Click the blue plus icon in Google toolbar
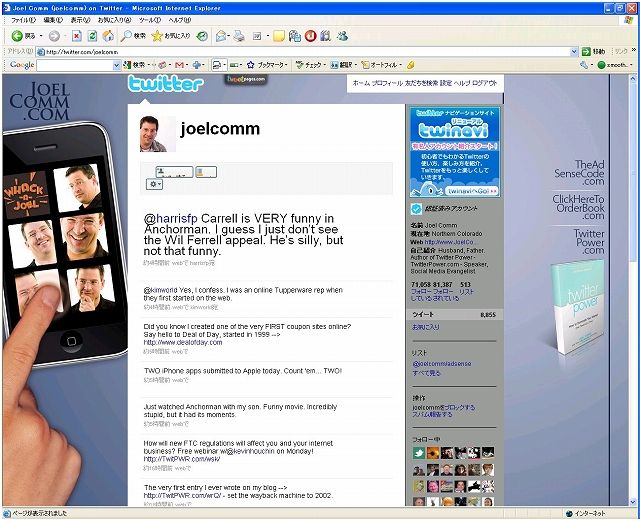 coord(196,65)
